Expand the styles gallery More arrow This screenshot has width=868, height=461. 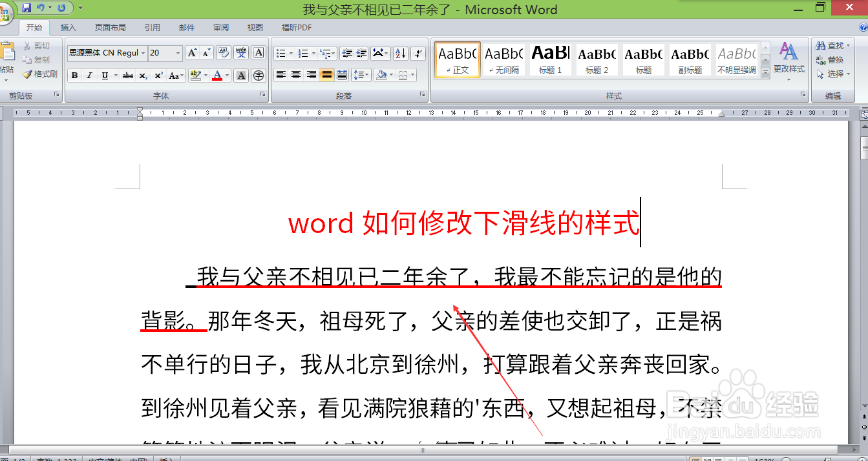(x=766, y=74)
